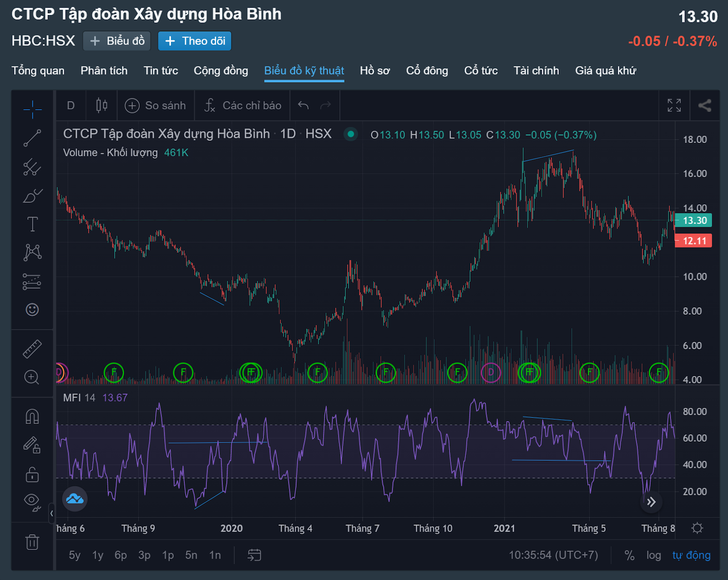Select the text annotation tool
Image resolution: width=728 pixels, height=580 pixels.
(x=32, y=224)
